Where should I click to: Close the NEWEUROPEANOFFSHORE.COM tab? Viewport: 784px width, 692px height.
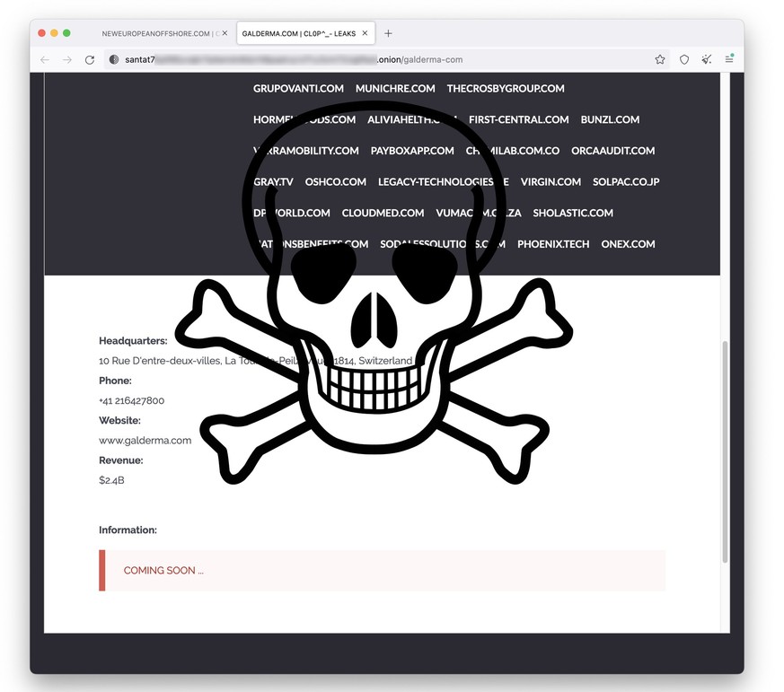pos(225,33)
